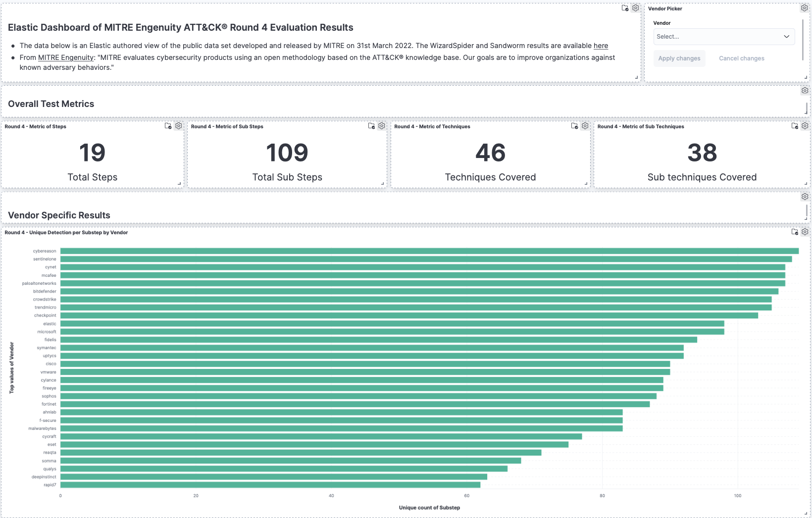Click the 'fortinet' axis label
Viewport: 812px width, 518px height.
[x=49, y=404]
